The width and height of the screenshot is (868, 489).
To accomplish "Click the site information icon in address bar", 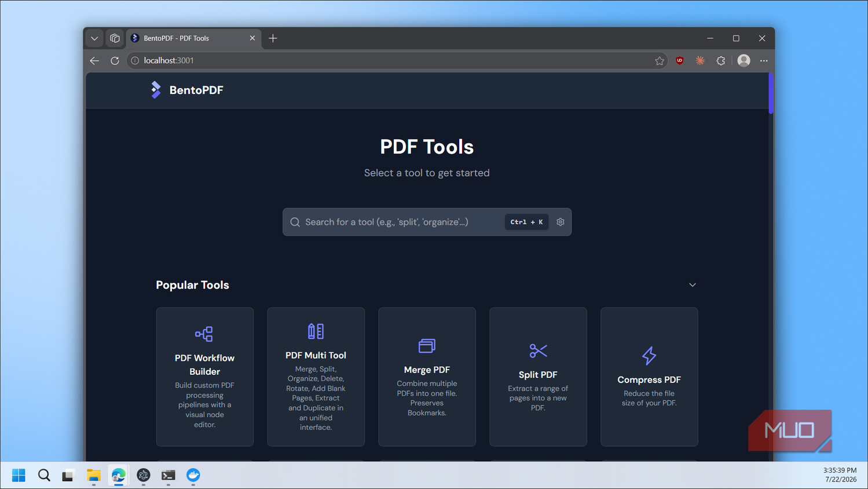I will click(135, 60).
